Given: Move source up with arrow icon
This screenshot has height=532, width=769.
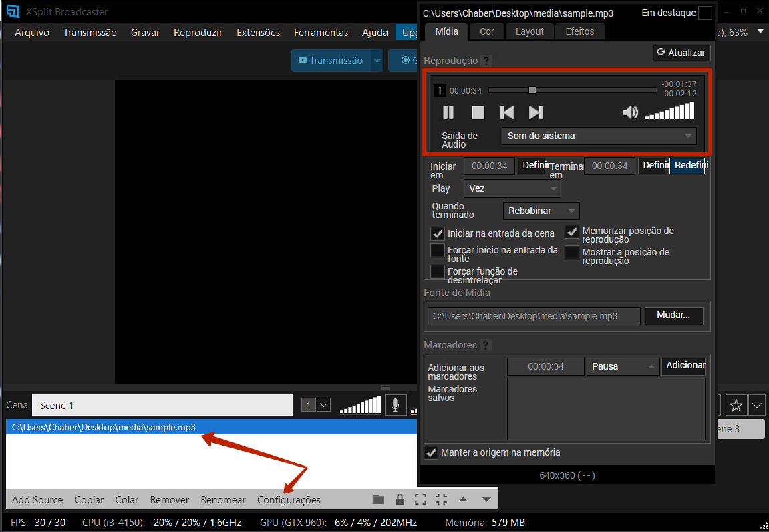Looking at the screenshot, I should point(463,499).
